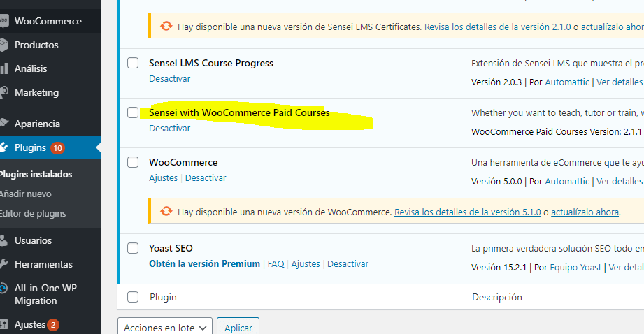Open Plugins menu in sidebar

coord(30,147)
